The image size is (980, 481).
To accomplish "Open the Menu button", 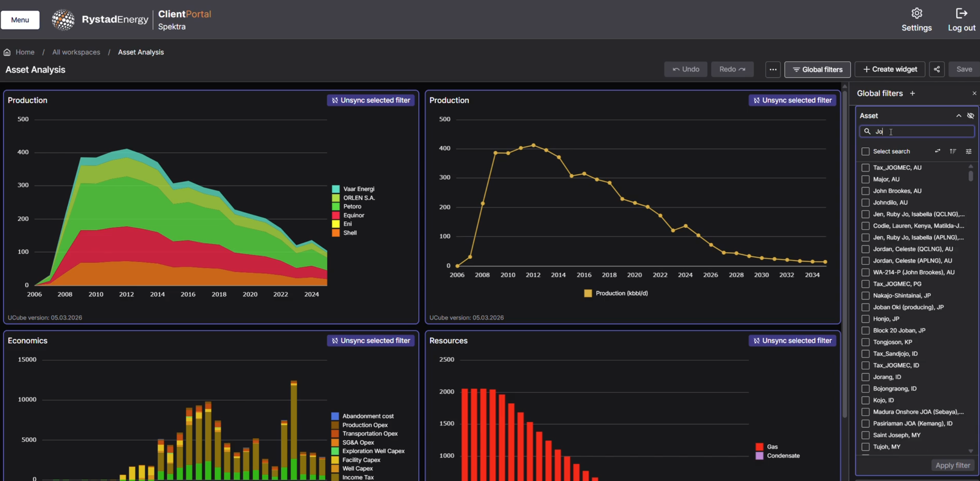I will click(20, 20).
